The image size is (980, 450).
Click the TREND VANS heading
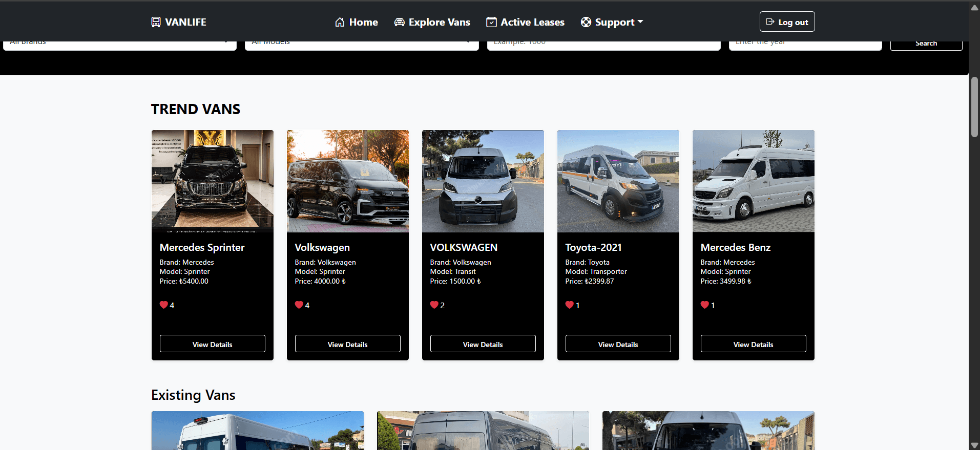(x=196, y=109)
